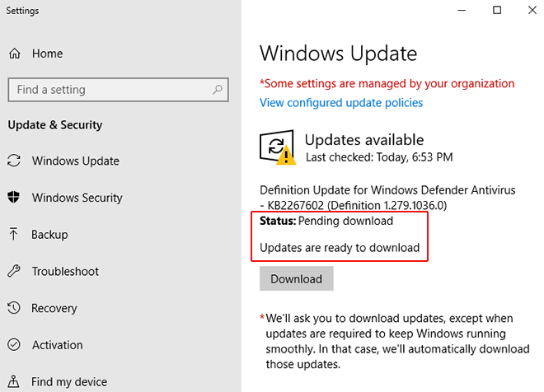
Task: Click the Backup upward arrow icon
Action: tap(13, 234)
